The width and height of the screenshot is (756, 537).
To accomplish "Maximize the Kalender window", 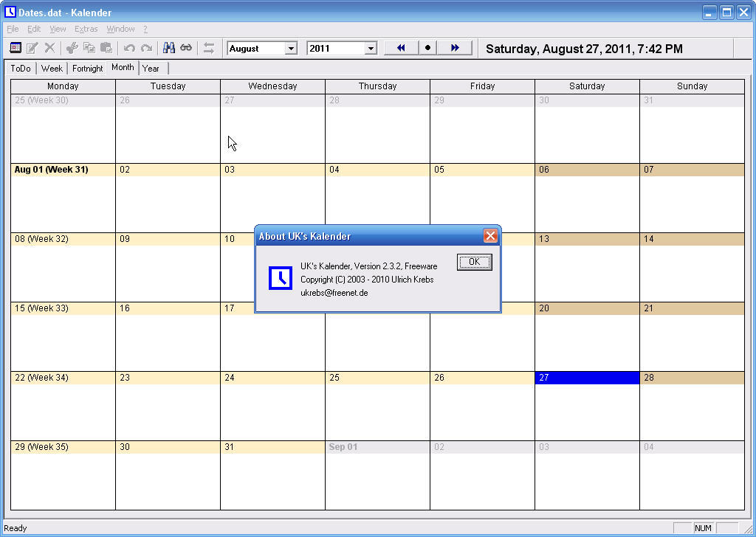I will point(726,12).
